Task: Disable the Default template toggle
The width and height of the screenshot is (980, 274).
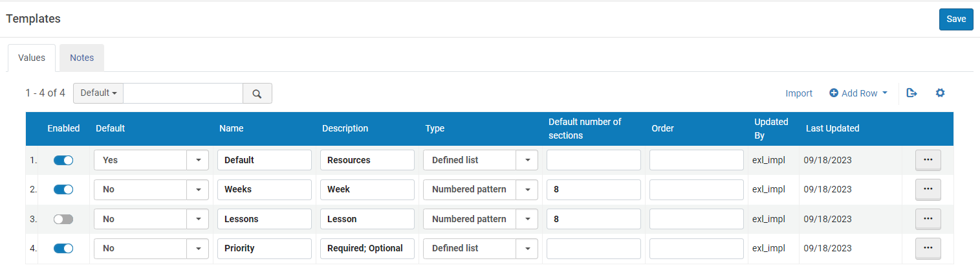Action: click(63, 160)
